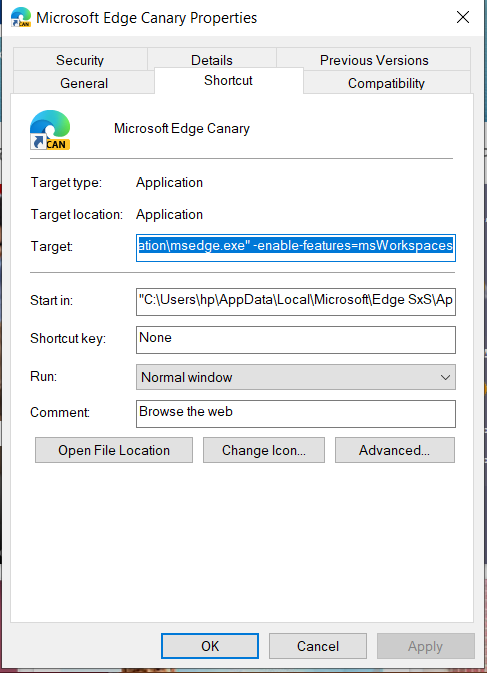Click the Target path input field
487x673 pixels.
[x=296, y=248]
